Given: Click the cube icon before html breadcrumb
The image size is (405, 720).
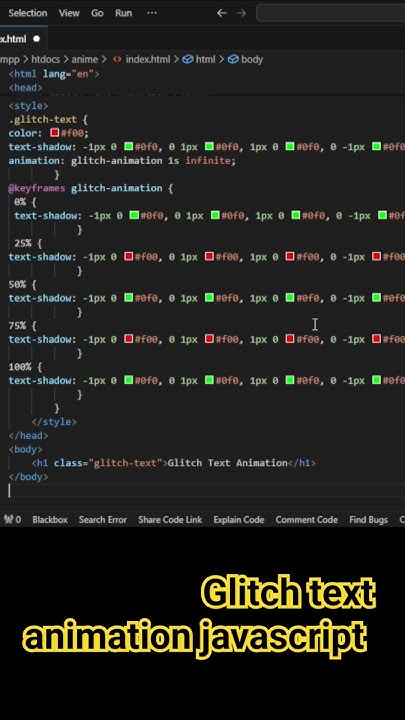Looking at the screenshot, I should 187,59.
